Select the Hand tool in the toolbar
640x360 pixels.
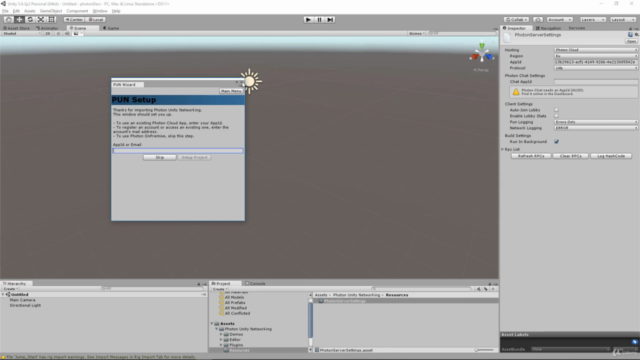8,19
